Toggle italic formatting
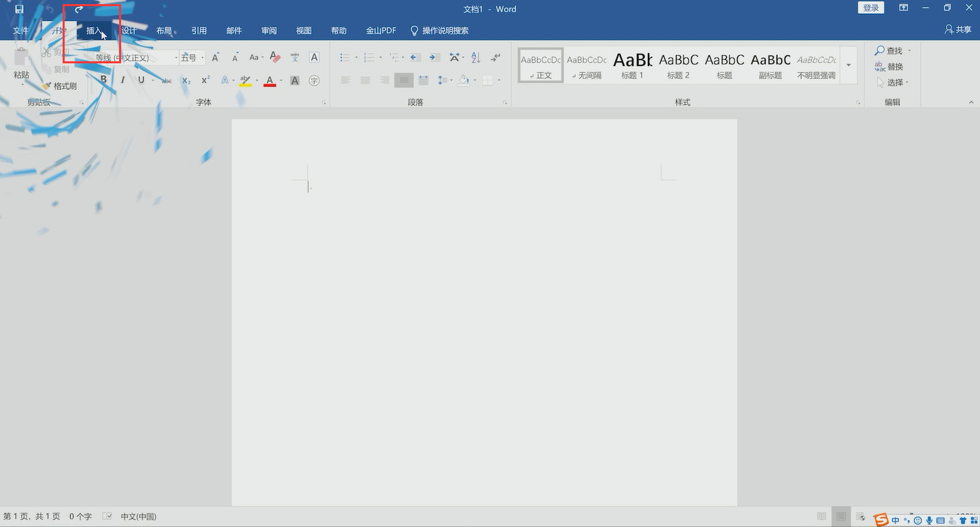This screenshot has height=527, width=980. tap(122, 80)
